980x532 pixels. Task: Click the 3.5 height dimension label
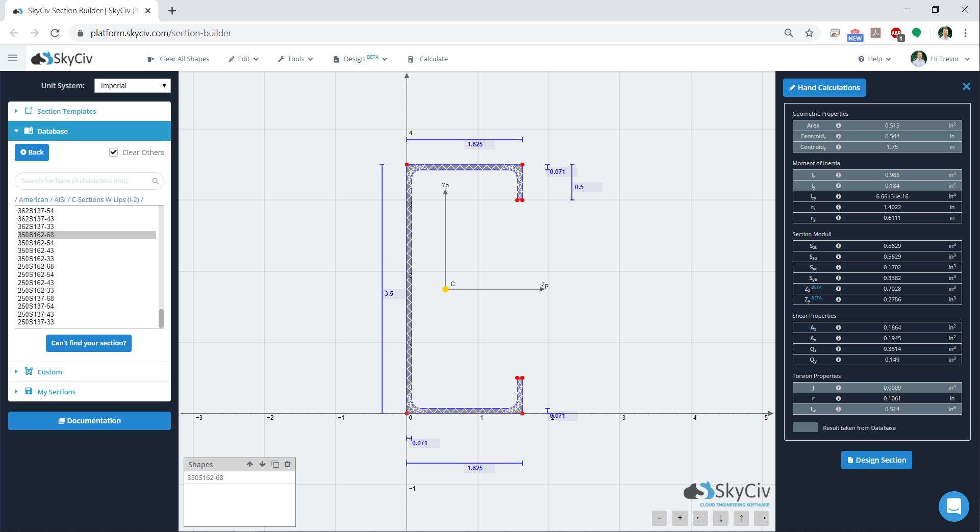389,294
